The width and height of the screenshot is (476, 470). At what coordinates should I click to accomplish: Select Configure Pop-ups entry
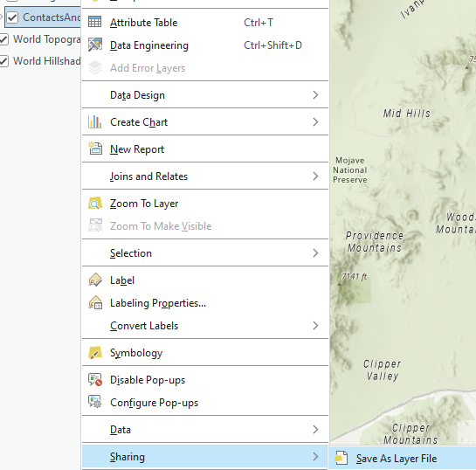coord(205,403)
